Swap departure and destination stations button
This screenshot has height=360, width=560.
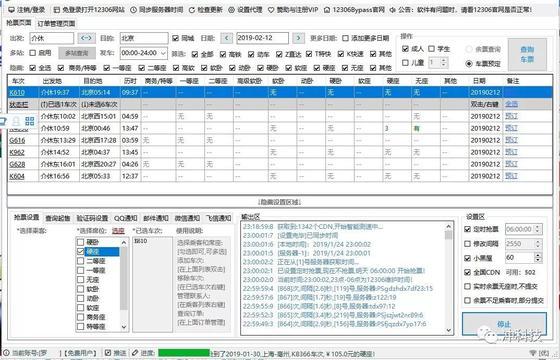pos(86,38)
